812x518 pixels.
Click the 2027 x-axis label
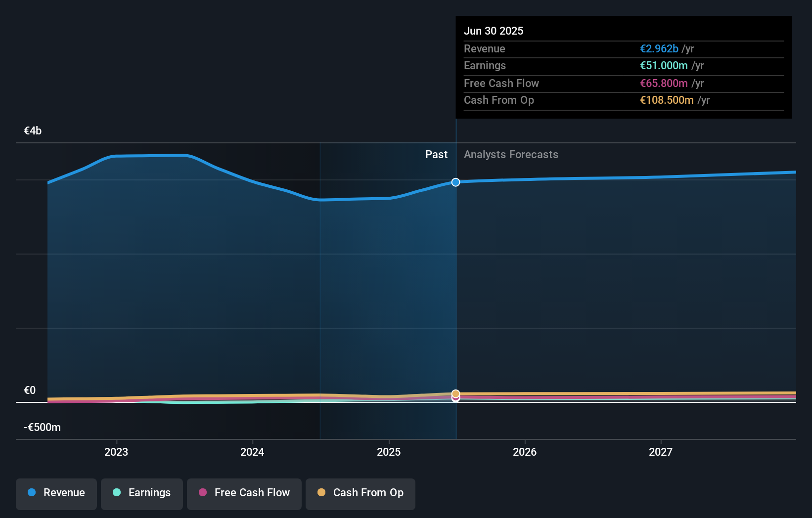coord(661,452)
